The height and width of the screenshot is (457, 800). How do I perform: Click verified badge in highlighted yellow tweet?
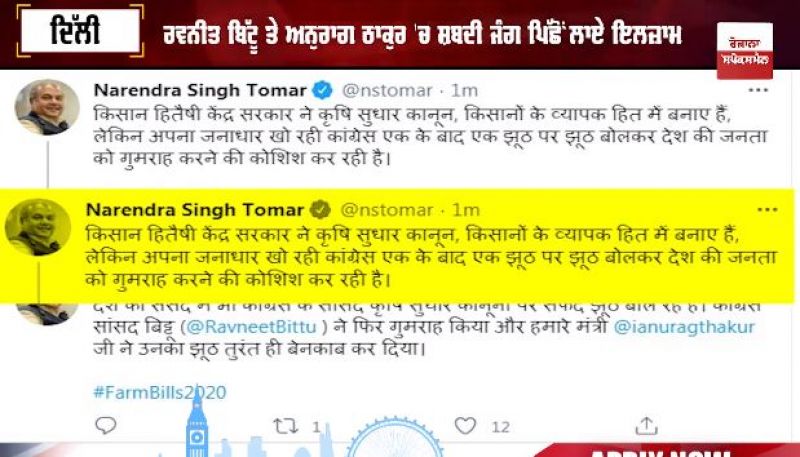[320, 210]
